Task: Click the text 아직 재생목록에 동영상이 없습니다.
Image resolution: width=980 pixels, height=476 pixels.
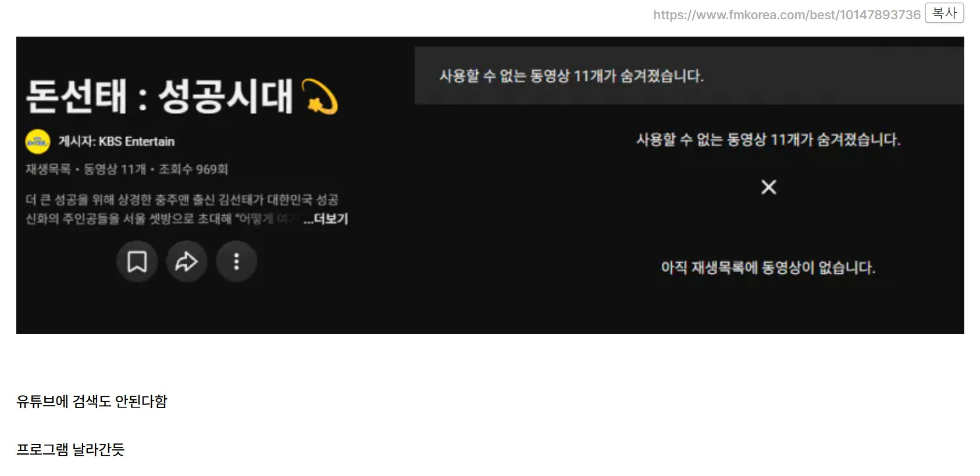Action: click(768, 267)
